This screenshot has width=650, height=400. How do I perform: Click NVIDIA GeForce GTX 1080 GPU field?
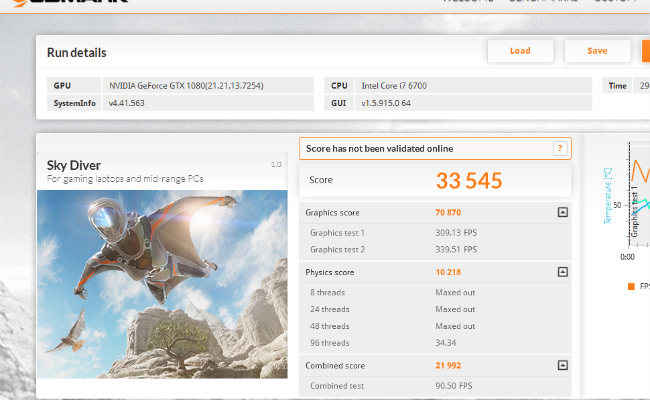pos(207,85)
